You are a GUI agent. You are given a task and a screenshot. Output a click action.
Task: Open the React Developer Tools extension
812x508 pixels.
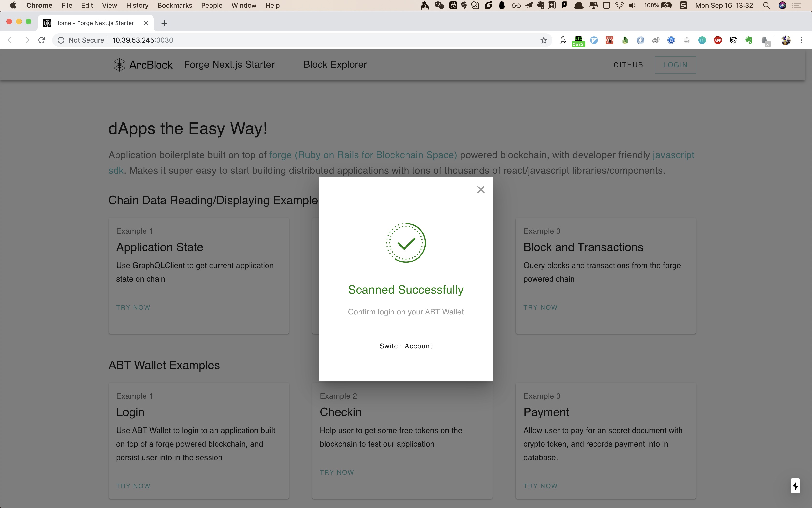tap(609, 40)
